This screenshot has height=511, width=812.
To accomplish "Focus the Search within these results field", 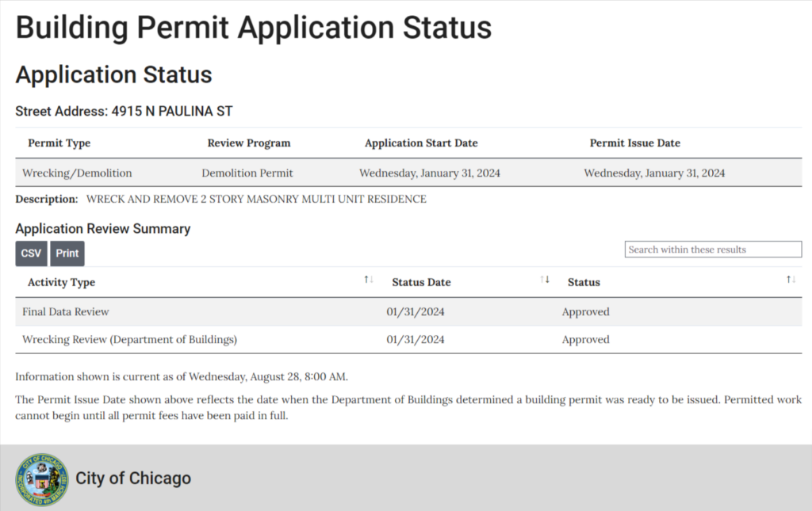I will (x=713, y=250).
